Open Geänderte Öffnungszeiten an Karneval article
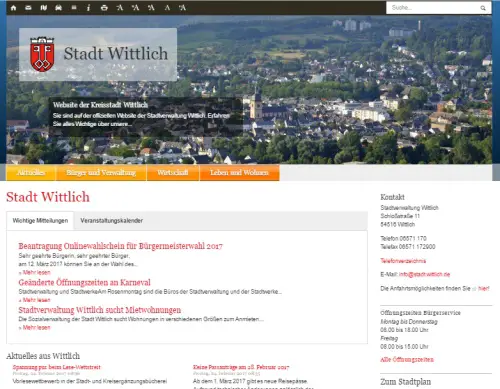The width and height of the screenshot is (500, 389). pyautogui.click(x=84, y=283)
